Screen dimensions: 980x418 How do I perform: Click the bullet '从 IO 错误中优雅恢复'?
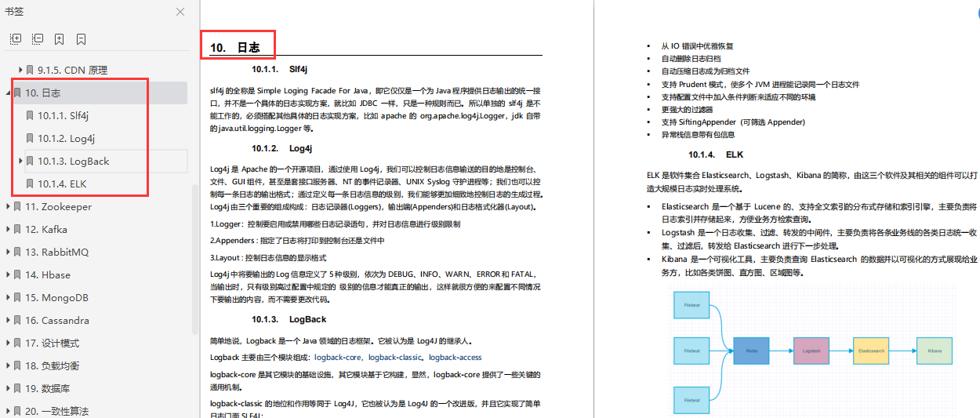click(697, 46)
